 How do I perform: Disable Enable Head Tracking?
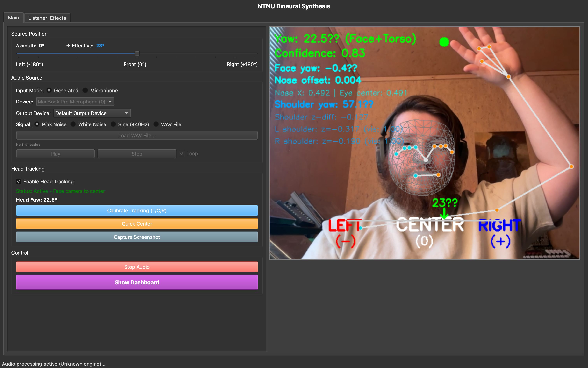coord(19,181)
